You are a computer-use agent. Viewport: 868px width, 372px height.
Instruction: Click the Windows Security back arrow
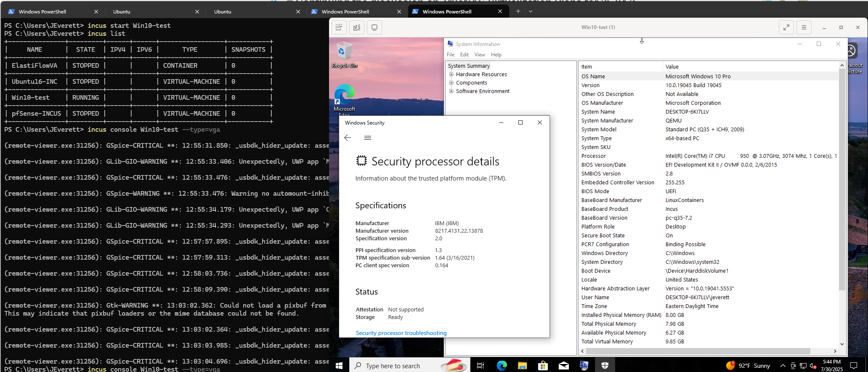[x=348, y=138]
